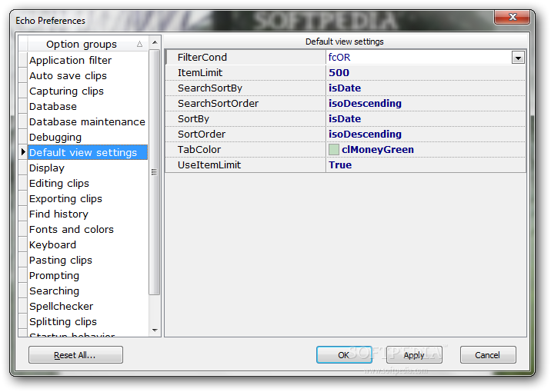Viewport: 551px width, 392px height.
Task: Click the clMoneyGreen value text
Action: tap(377, 150)
